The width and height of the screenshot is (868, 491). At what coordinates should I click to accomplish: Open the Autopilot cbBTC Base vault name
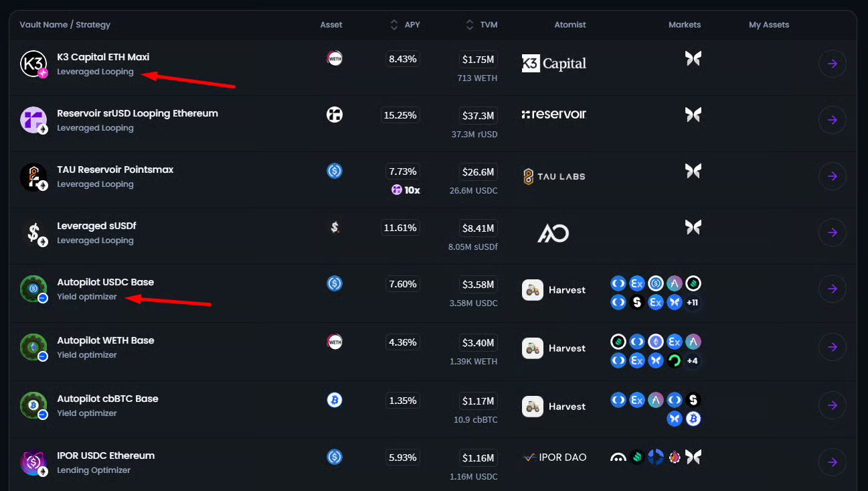(x=108, y=399)
